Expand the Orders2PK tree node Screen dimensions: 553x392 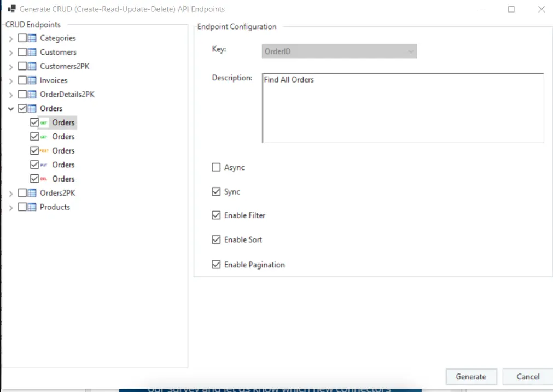(11, 193)
